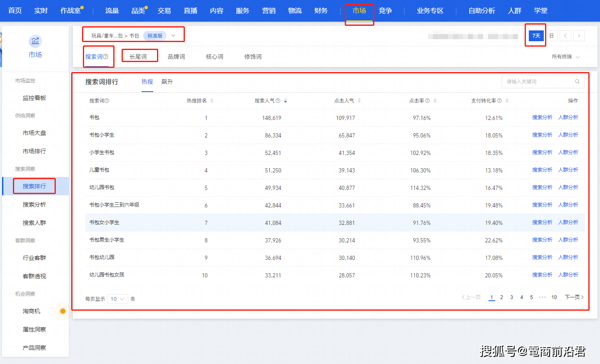Select the 7天 date range button
Screen dimensions: 600x364
pyautogui.click(x=536, y=36)
